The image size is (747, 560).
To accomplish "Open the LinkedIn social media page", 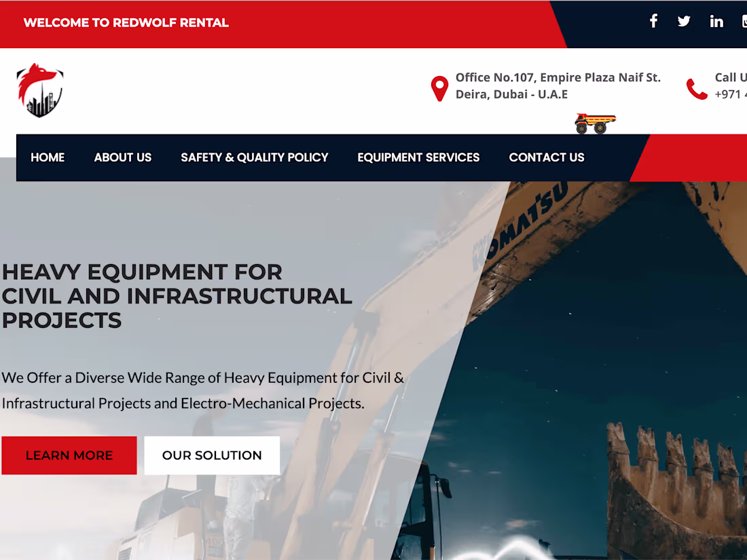I will tap(716, 21).
